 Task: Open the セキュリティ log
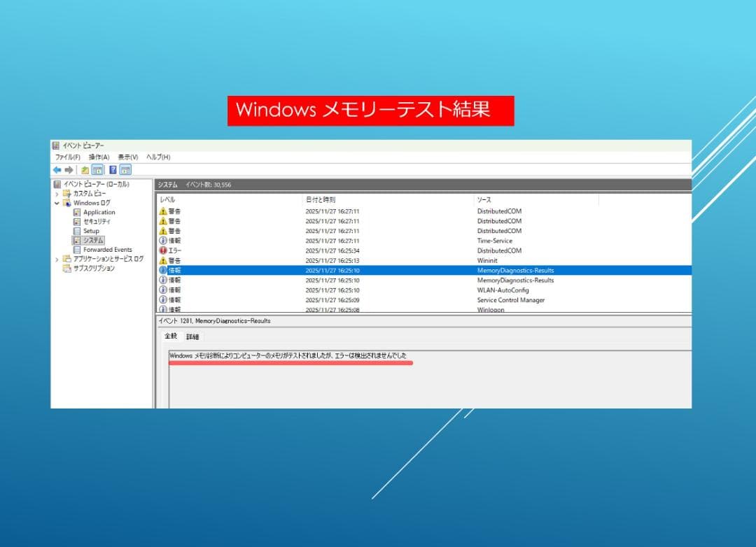click(x=97, y=221)
